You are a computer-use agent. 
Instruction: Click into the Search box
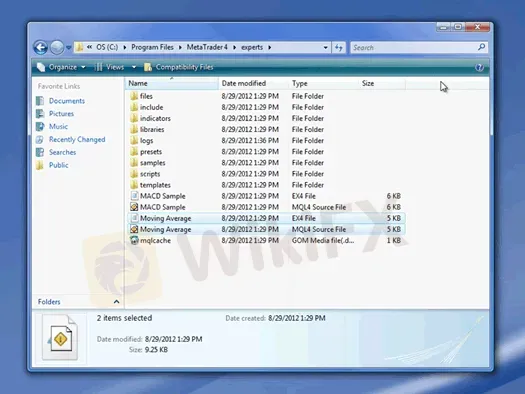(414, 48)
